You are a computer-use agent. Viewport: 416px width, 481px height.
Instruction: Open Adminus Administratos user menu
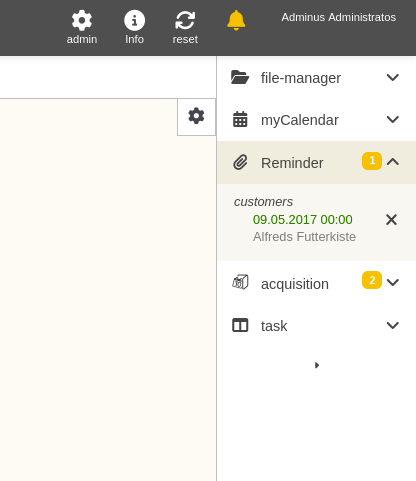click(339, 17)
